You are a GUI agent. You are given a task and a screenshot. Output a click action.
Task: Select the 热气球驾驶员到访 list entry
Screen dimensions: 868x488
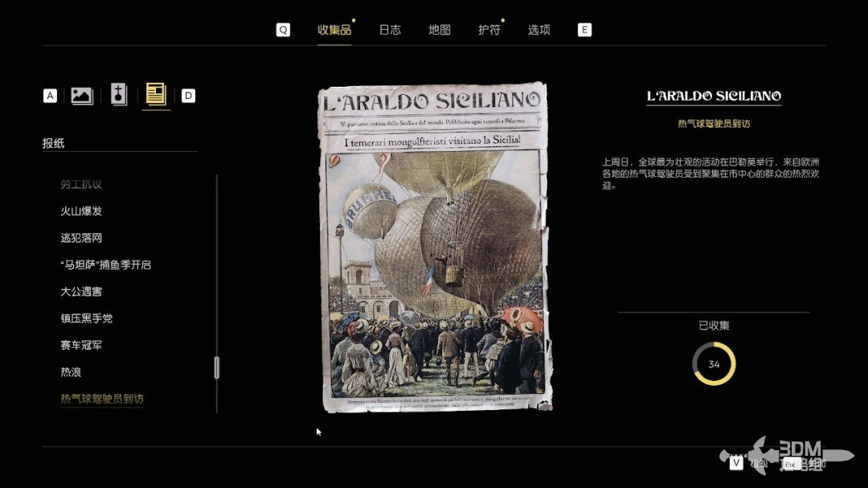click(102, 399)
